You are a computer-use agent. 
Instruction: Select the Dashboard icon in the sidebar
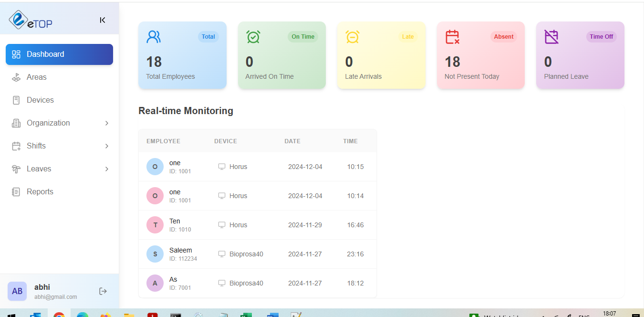pyautogui.click(x=16, y=54)
